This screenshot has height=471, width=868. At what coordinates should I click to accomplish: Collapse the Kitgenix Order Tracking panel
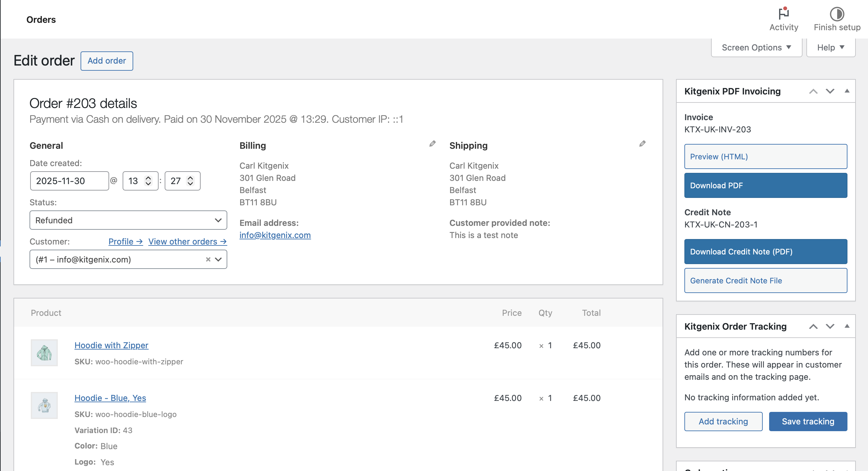847,326
